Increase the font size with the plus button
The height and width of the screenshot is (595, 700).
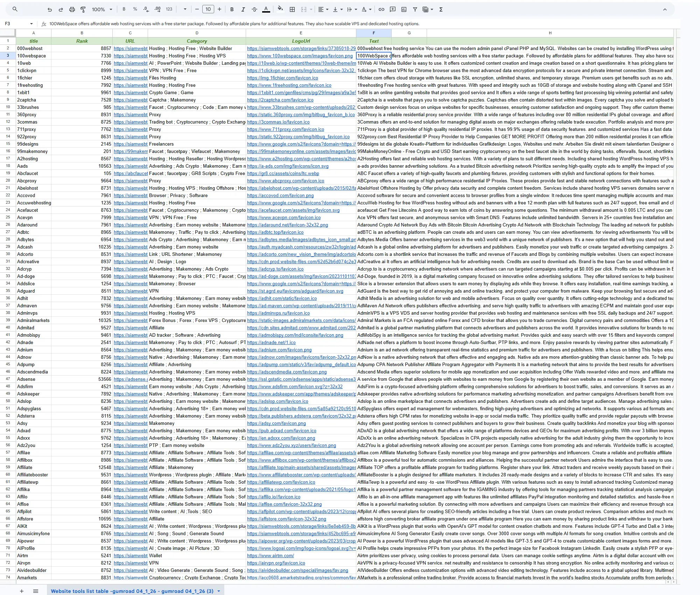click(x=219, y=9)
